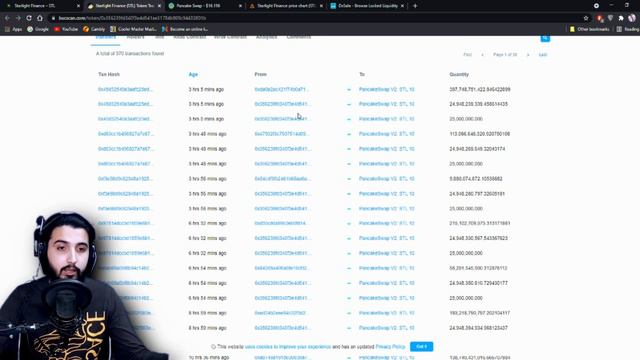
Task: Go to First page of transfers
Action: point(467,55)
